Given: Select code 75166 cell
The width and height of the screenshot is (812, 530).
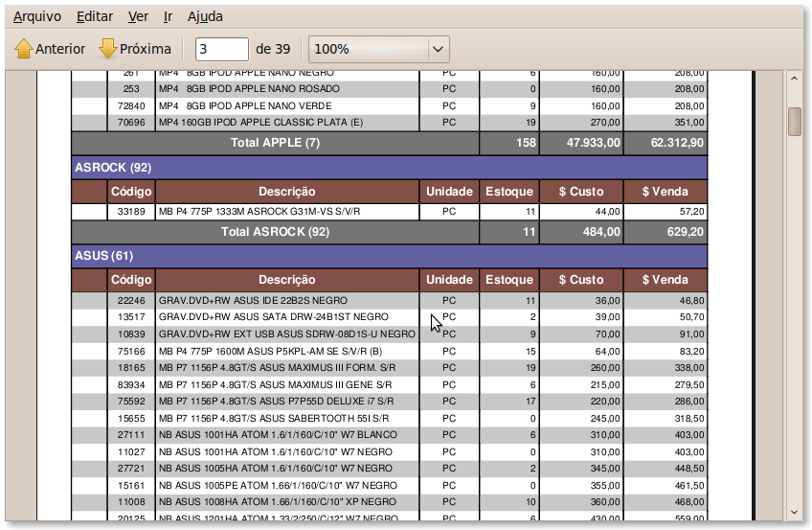Looking at the screenshot, I should tap(131, 352).
